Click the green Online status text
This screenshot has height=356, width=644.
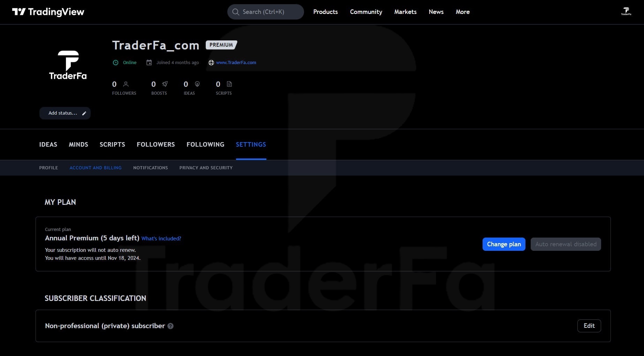tap(130, 63)
